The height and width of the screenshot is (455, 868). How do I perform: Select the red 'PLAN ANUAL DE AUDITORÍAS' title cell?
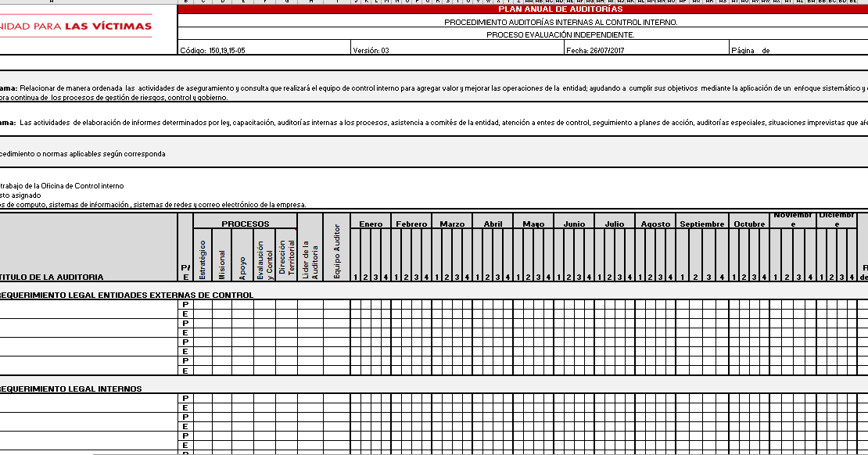(x=522, y=9)
